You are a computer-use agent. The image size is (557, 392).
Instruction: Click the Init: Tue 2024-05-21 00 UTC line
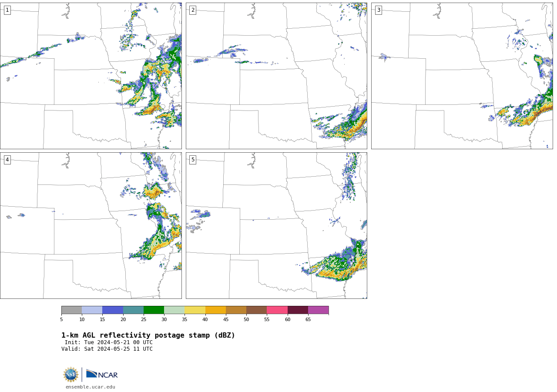pos(109,342)
